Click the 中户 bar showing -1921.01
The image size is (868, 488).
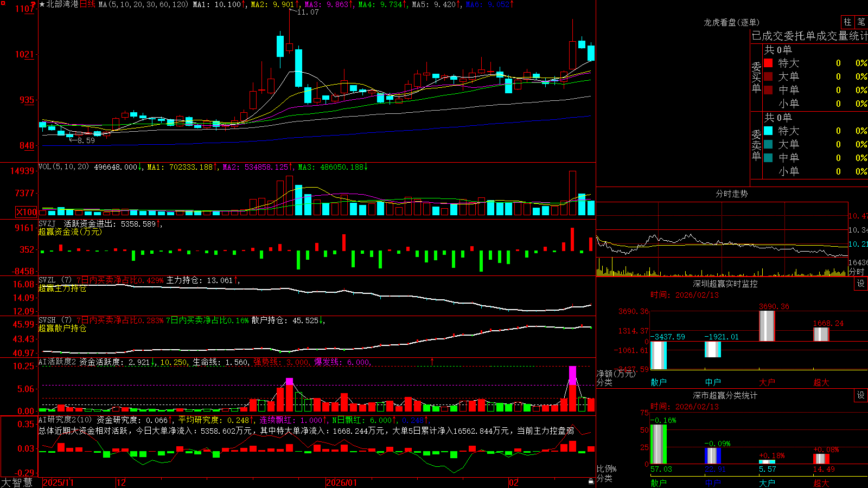pyautogui.click(x=712, y=349)
